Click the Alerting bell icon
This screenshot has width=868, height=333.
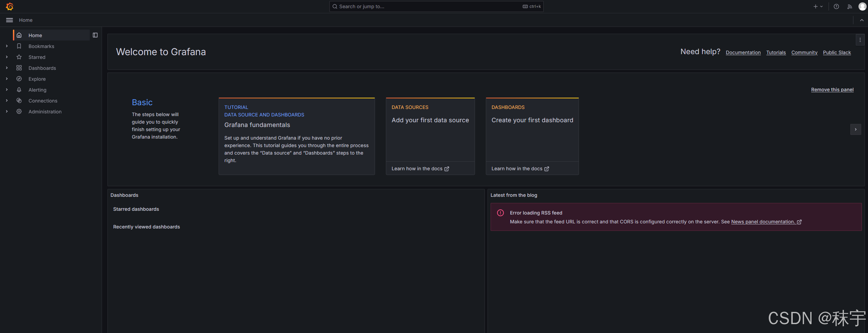(x=19, y=90)
